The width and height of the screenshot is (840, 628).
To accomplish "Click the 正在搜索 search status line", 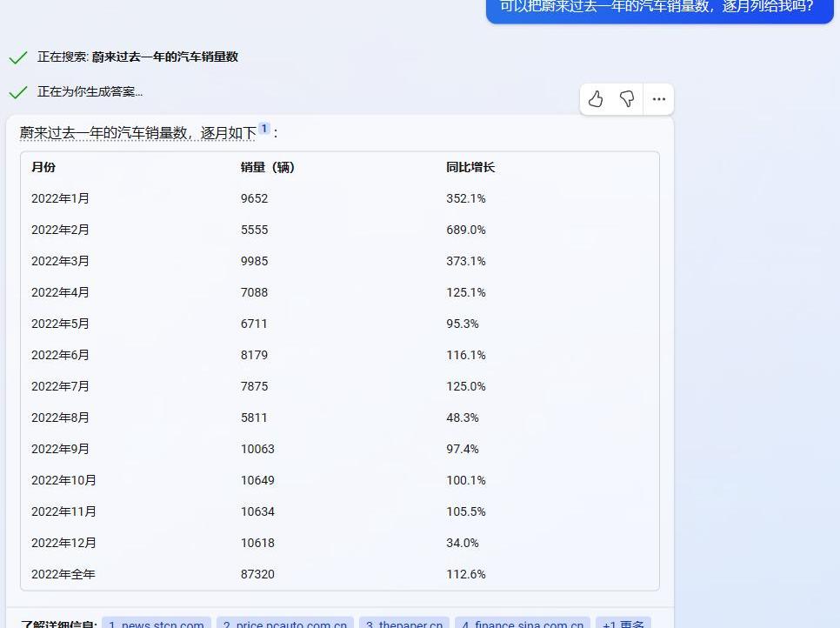I will tap(137, 57).
